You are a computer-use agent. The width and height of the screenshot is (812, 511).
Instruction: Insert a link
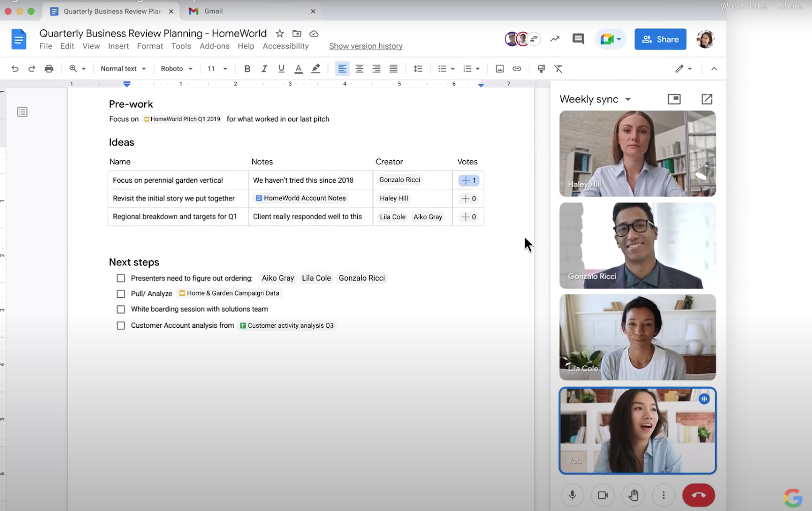point(517,69)
